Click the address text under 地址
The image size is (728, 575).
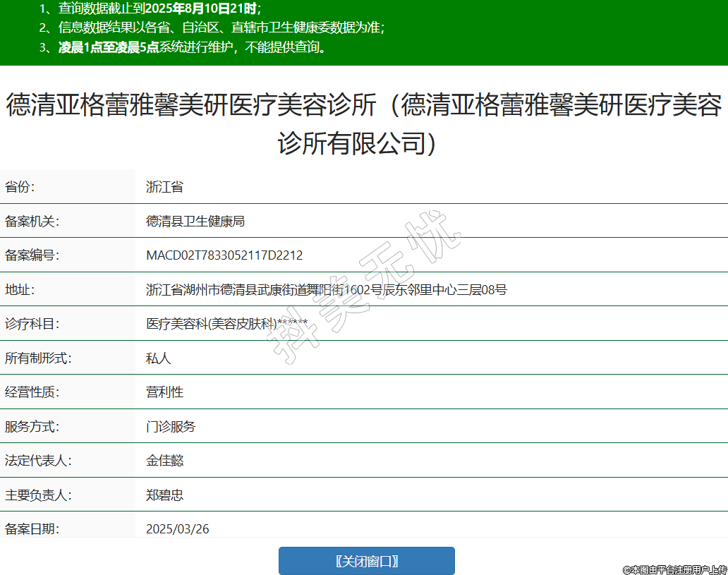click(326, 289)
